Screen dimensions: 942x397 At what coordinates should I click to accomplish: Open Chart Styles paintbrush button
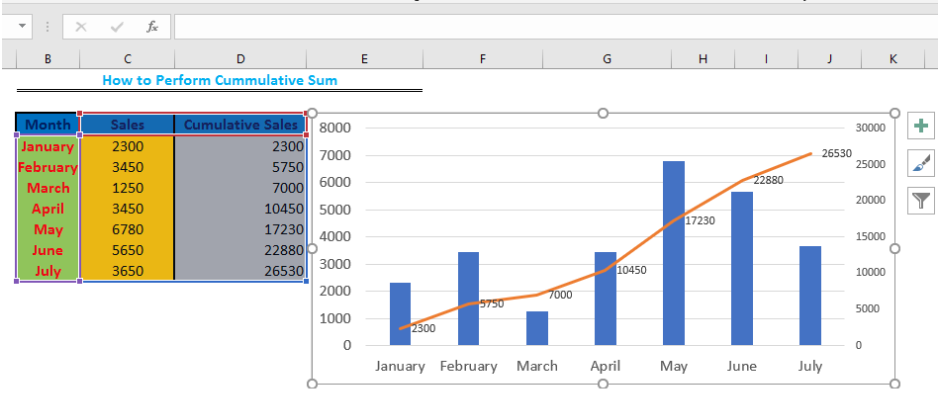click(x=920, y=163)
